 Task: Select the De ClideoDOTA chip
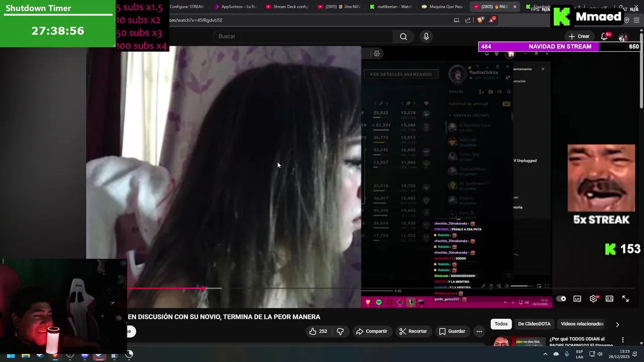click(534, 324)
